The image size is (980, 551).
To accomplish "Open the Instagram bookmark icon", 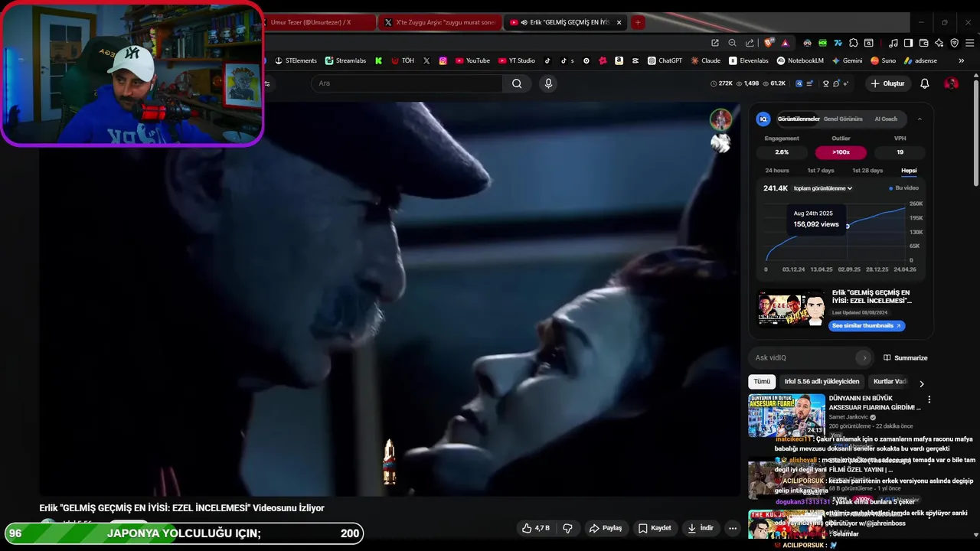I will 443,60.
